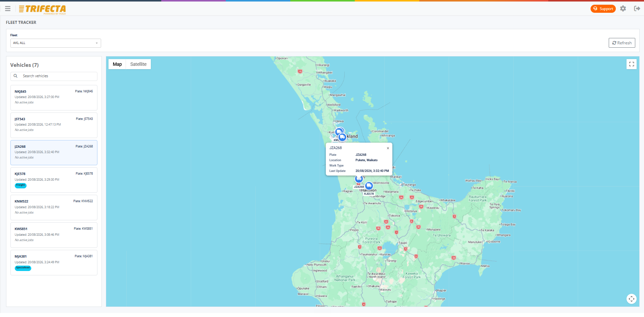
Task: Click 'Updated: 20/08/2026, 12:47:13 PM' text
Action: tap(38, 125)
